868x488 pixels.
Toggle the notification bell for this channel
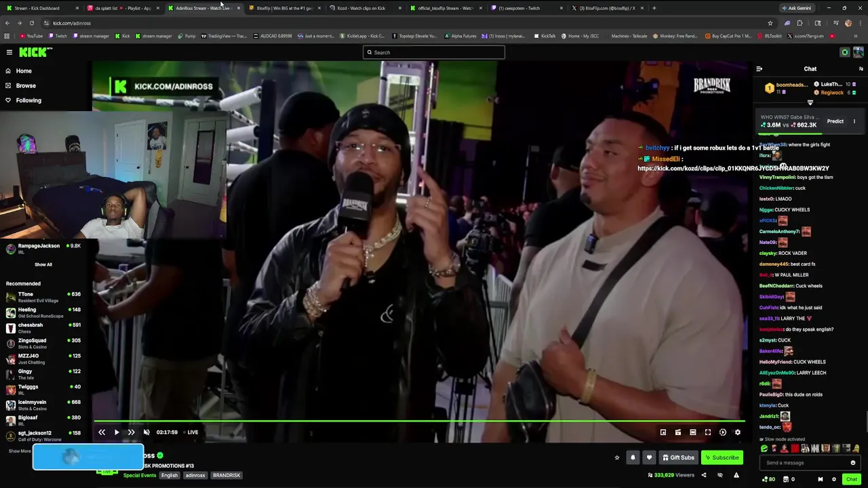click(633, 457)
